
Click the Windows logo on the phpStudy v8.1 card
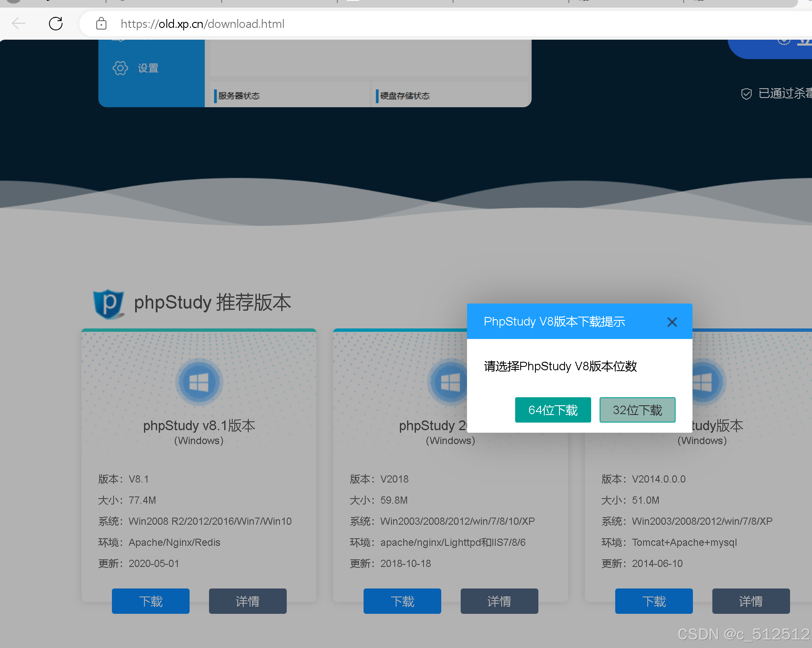click(198, 381)
